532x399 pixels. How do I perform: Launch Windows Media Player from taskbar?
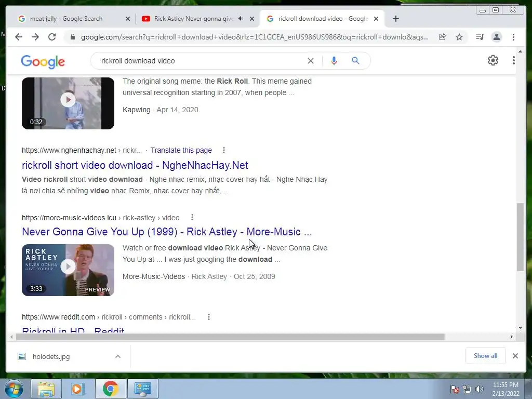click(77, 389)
